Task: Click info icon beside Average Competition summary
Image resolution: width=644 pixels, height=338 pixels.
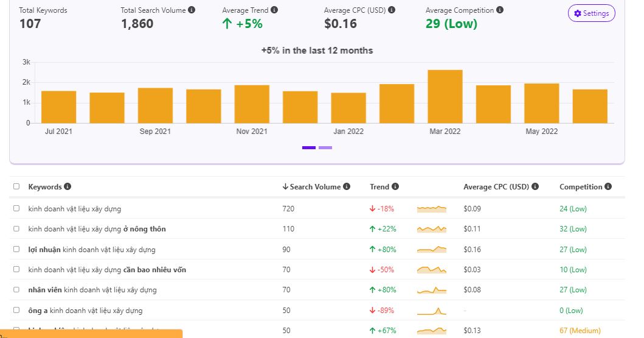Action: coord(500,10)
